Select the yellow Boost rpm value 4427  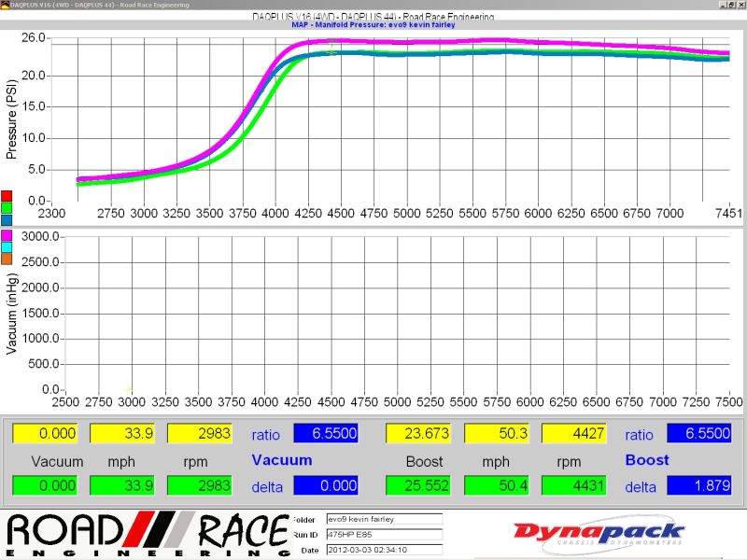[574, 433]
